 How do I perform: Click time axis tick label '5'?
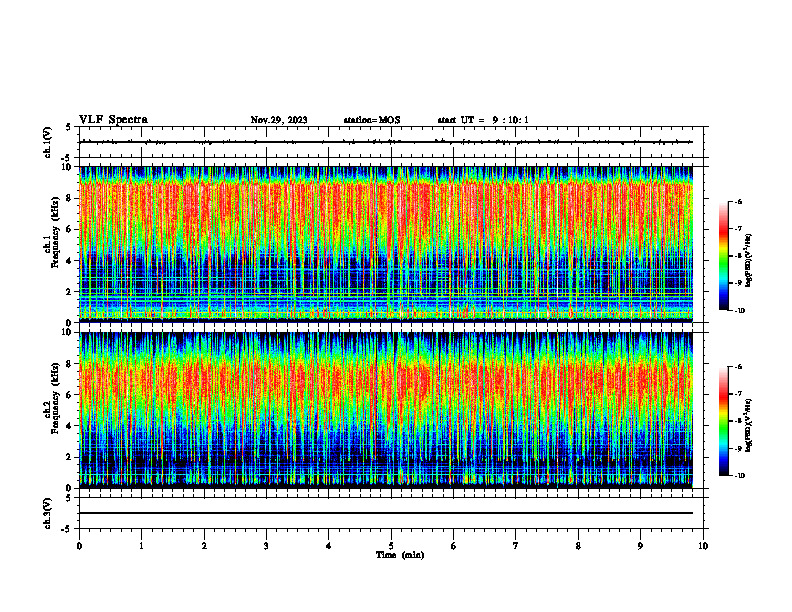[391, 546]
